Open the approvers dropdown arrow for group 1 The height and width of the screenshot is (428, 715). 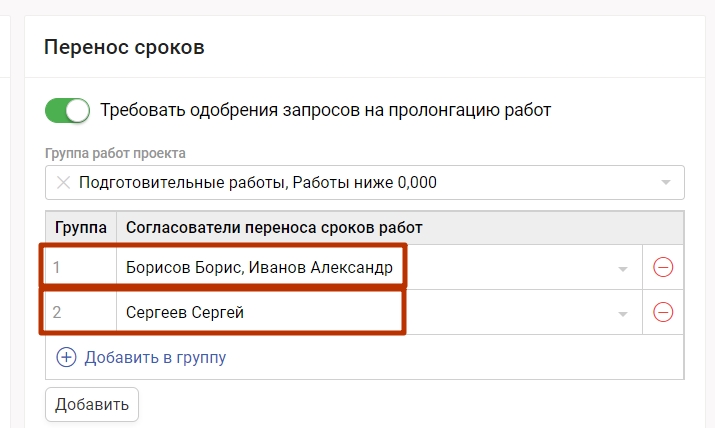point(623,269)
